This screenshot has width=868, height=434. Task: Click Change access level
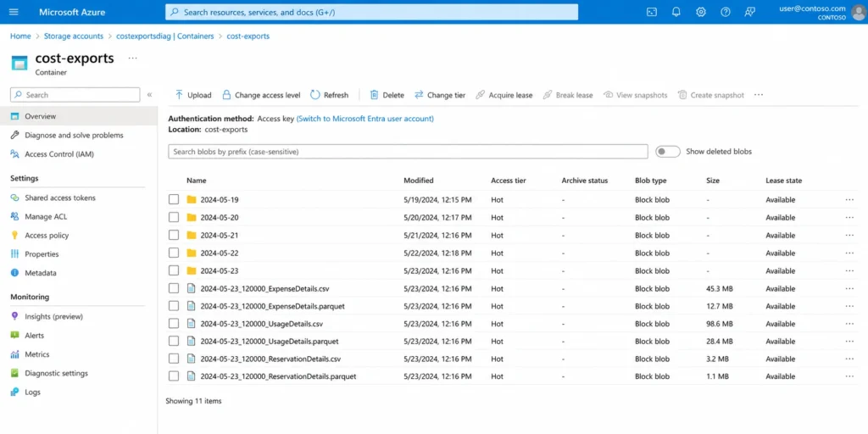(x=261, y=95)
